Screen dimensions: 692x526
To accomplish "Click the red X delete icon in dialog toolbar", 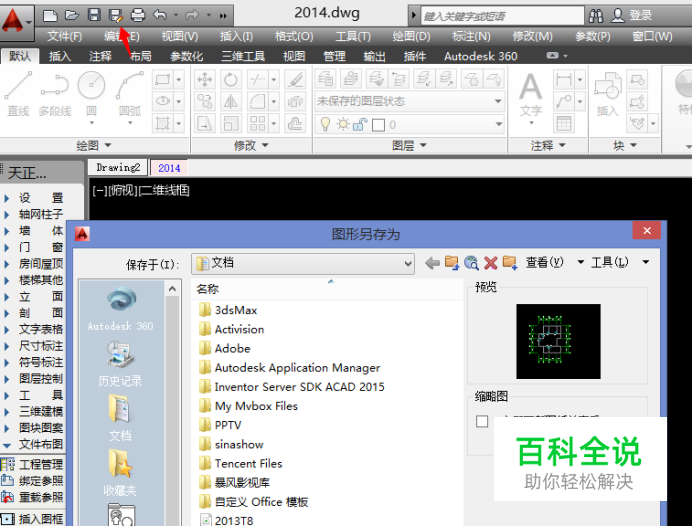I will pos(490,263).
